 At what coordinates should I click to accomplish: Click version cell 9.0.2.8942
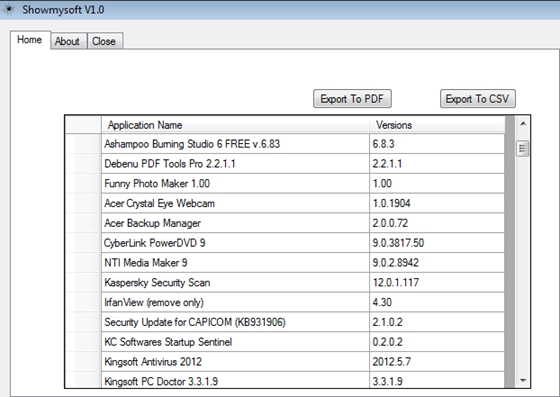437,263
